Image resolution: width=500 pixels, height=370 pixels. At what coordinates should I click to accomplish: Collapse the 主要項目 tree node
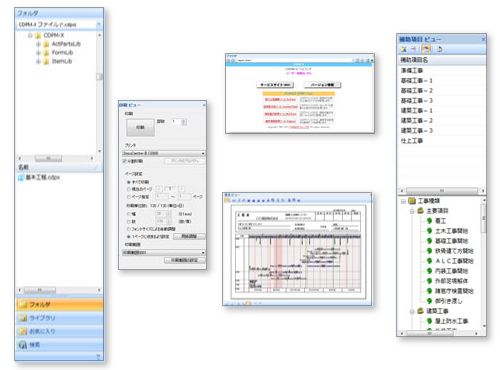[412, 211]
